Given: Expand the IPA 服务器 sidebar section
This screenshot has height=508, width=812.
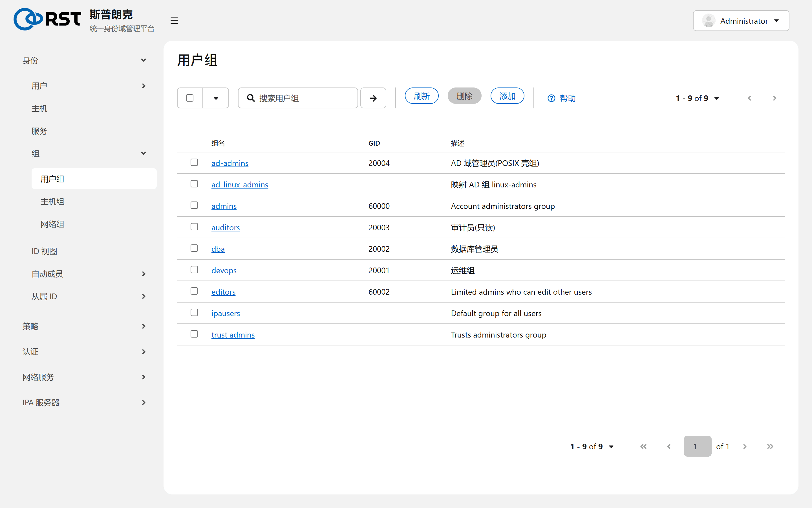Looking at the screenshot, I should [x=84, y=402].
